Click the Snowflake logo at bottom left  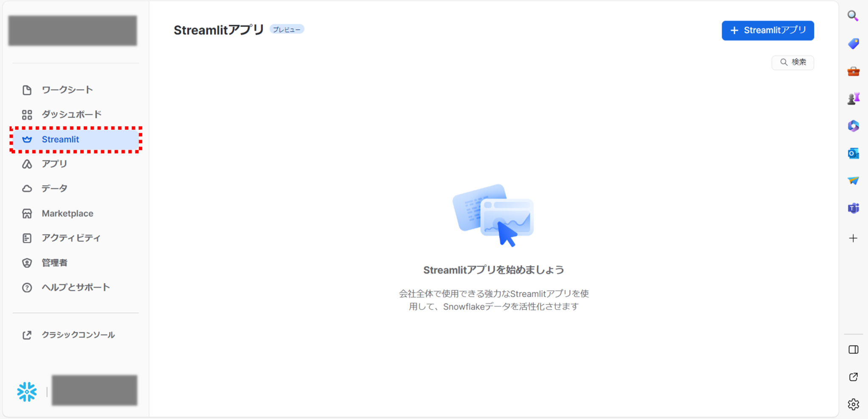(x=27, y=391)
